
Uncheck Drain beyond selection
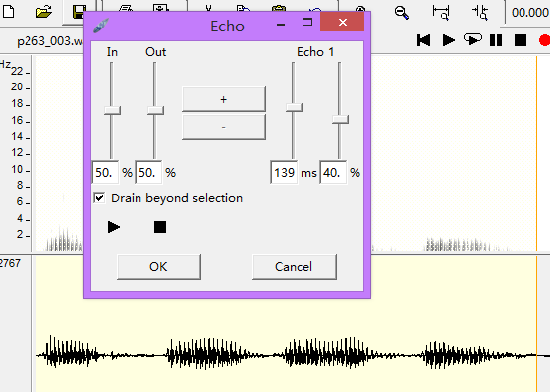coord(99,197)
